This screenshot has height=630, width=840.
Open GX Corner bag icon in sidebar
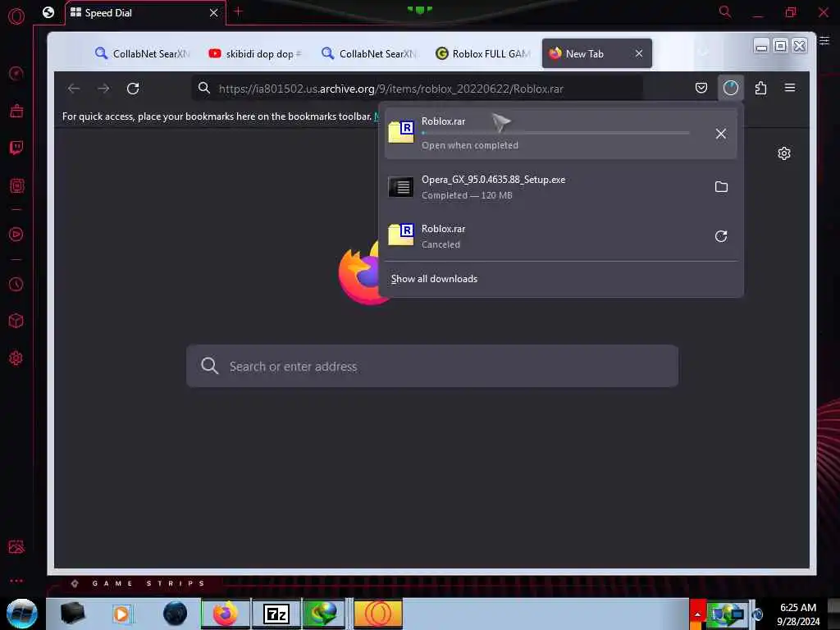(x=16, y=111)
